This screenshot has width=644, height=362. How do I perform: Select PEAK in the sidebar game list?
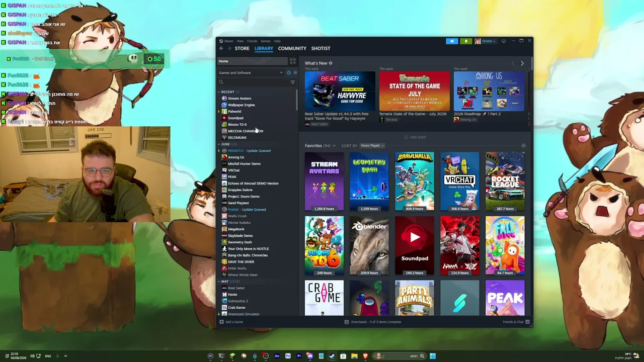[232, 177]
